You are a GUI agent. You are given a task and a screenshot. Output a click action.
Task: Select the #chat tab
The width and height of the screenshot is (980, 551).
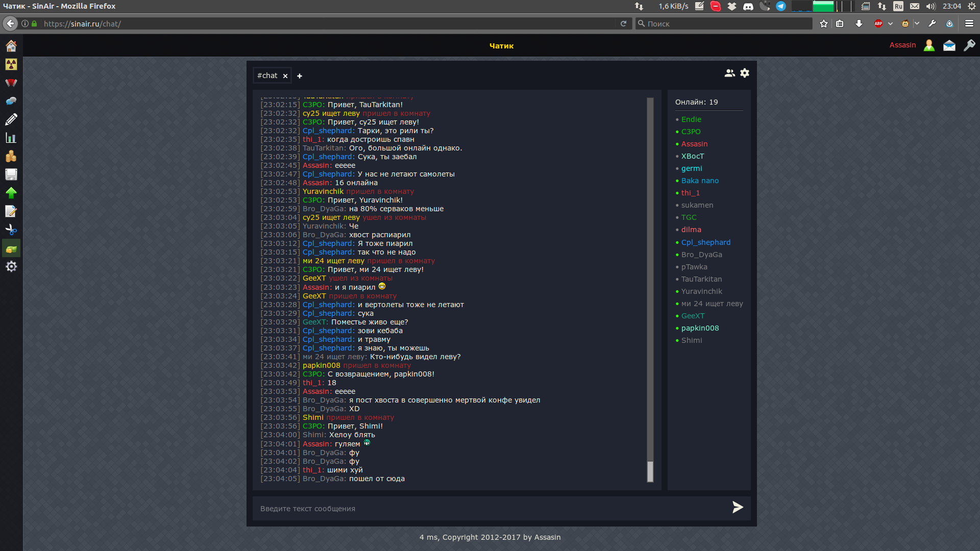click(x=267, y=76)
